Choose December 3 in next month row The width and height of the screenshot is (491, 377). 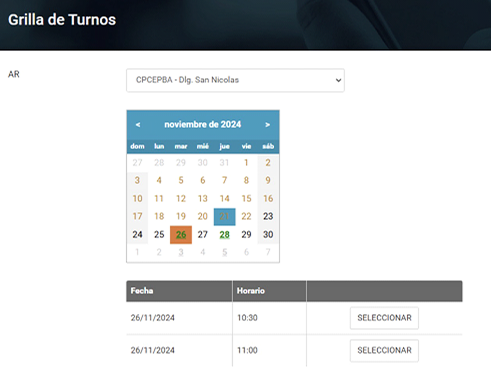(181, 252)
